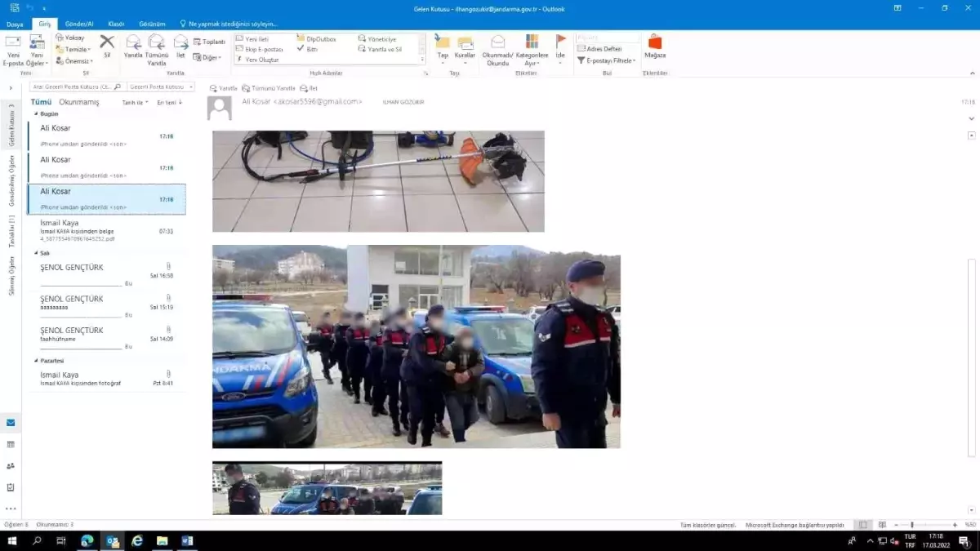
Task: Select the Tümü message filter
Action: tap(41, 102)
